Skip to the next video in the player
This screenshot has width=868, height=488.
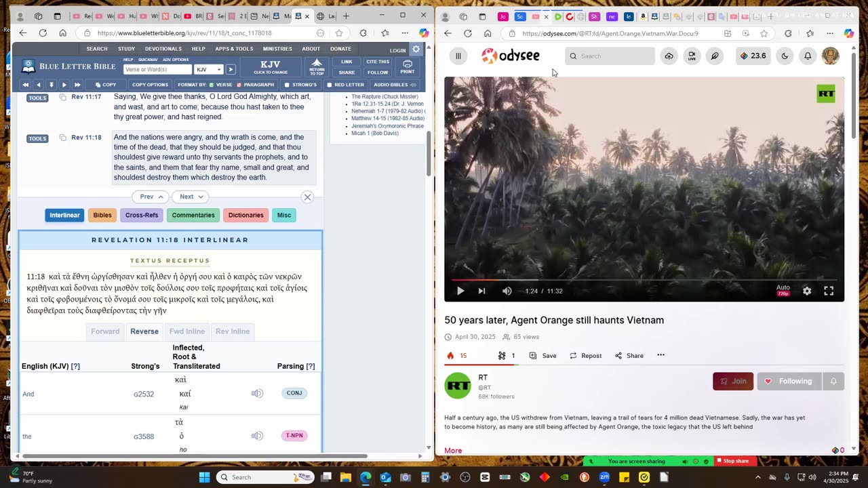click(481, 291)
